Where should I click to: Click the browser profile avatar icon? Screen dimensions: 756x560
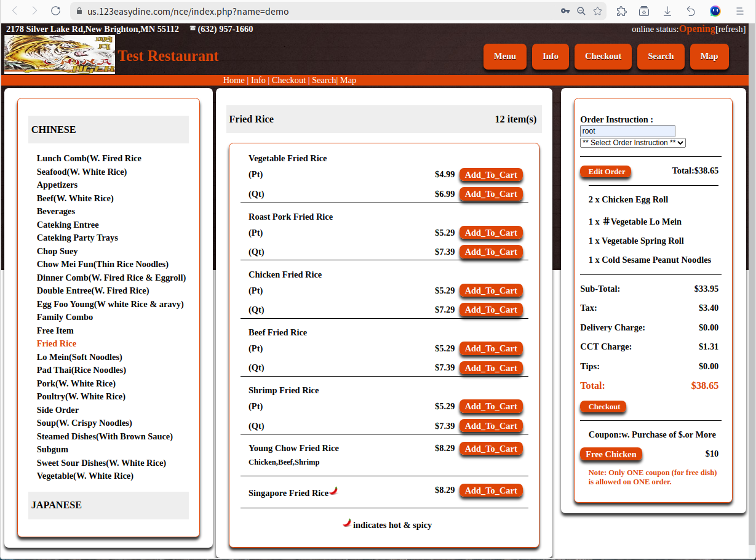tap(715, 11)
